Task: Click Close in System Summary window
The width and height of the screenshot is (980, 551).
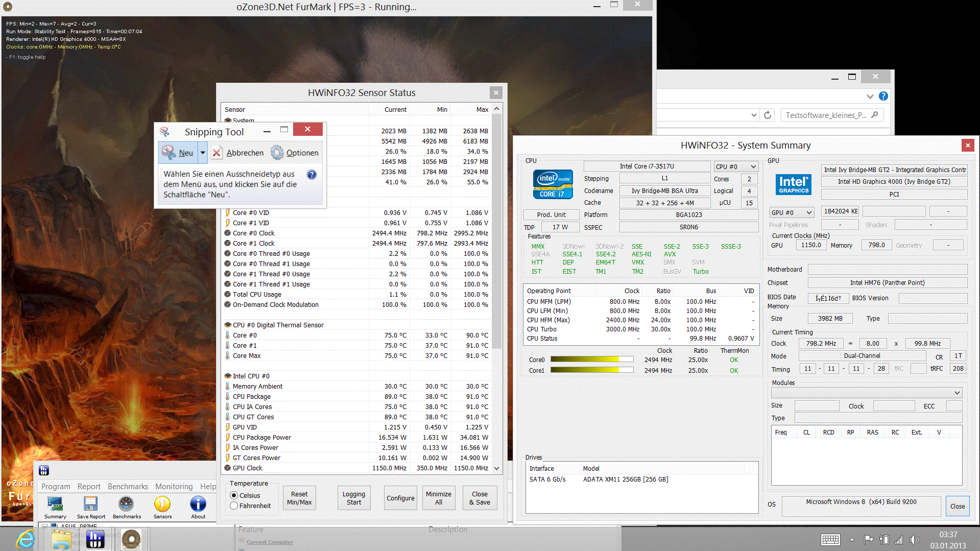Action: coord(958,506)
